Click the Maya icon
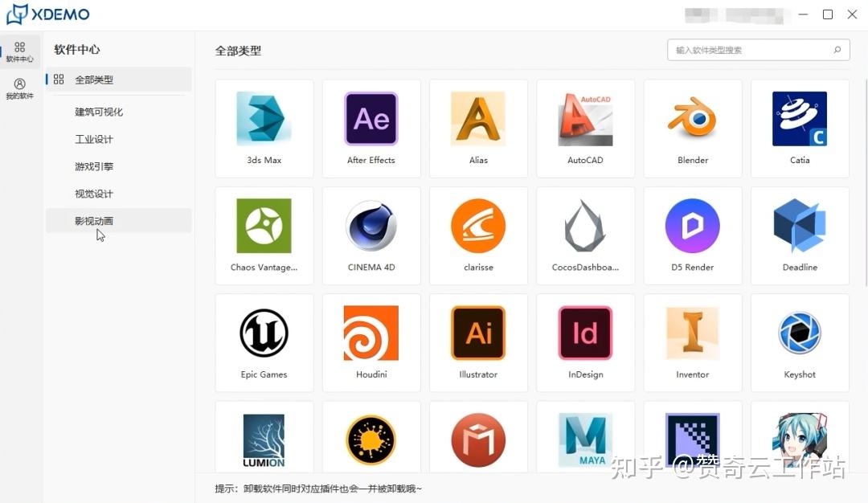868x503 pixels. [x=585, y=440]
